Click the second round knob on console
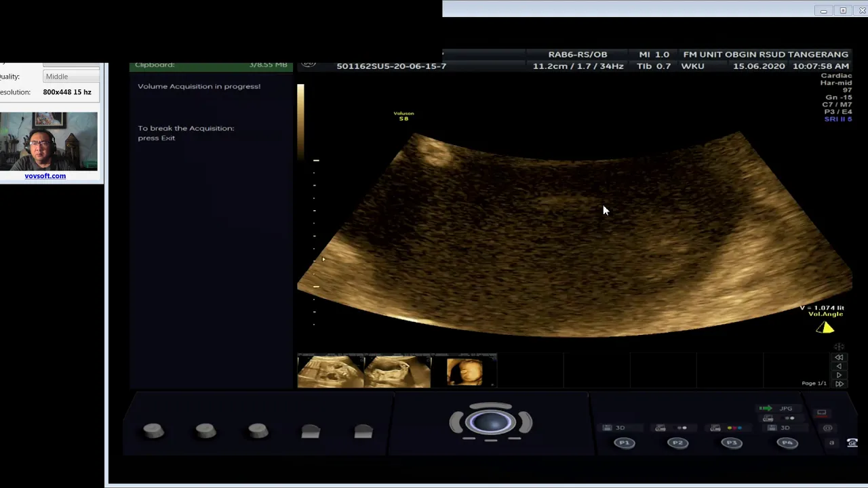The image size is (868, 488). 205,430
